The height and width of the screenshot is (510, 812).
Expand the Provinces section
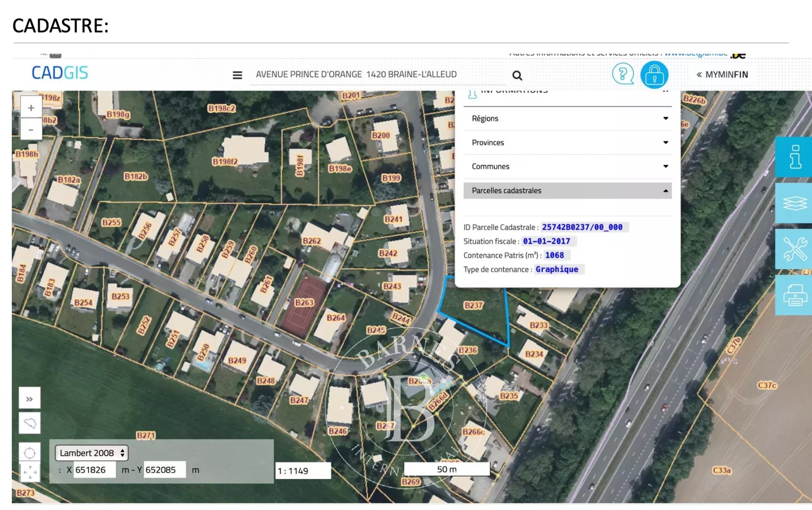tap(568, 143)
